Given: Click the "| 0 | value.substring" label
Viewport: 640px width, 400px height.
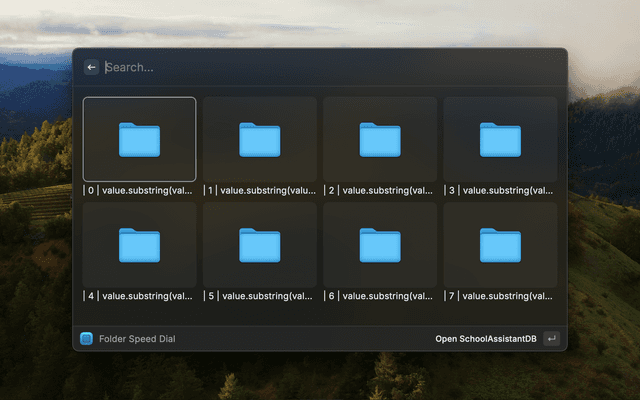Looking at the screenshot, I should [x=139, y=190].
